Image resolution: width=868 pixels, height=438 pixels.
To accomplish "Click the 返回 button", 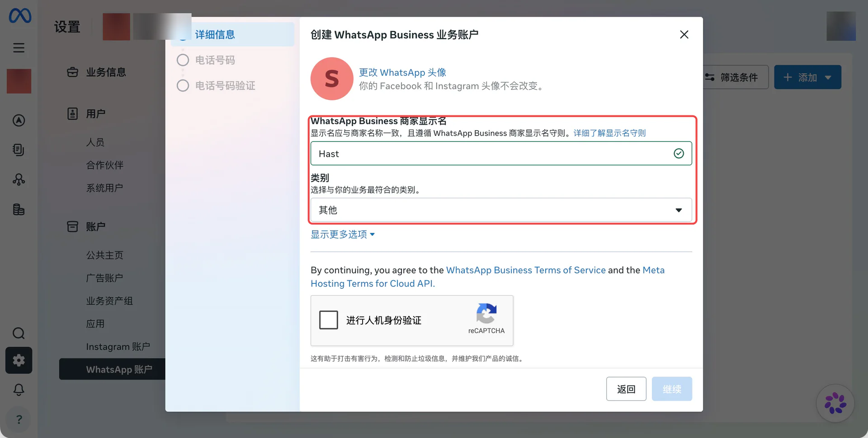I will pos(626,389).
